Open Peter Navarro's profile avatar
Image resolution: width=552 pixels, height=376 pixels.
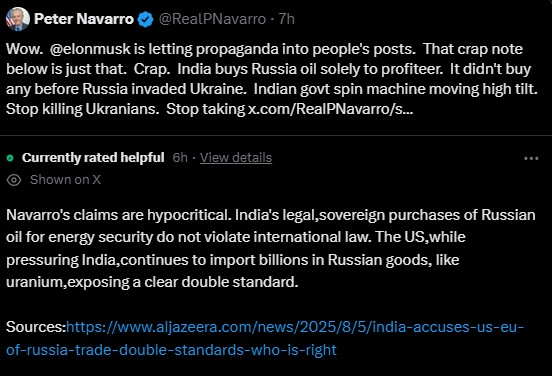[18, 19]
